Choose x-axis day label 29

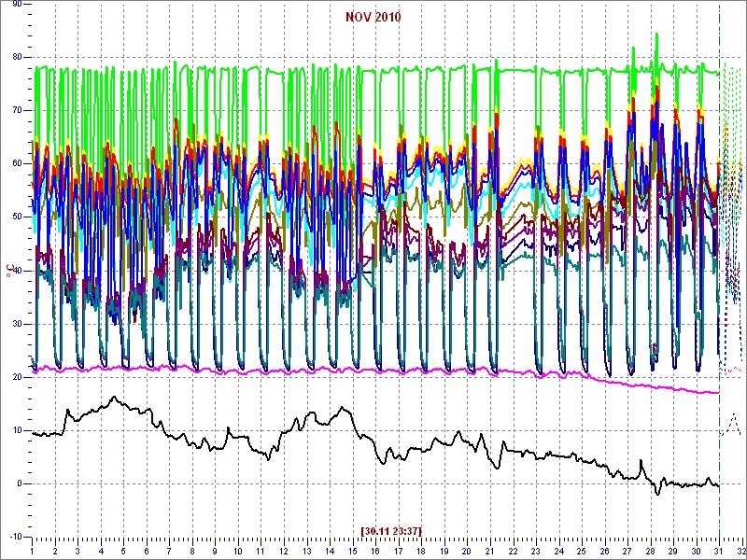click(x=673, y=551)
